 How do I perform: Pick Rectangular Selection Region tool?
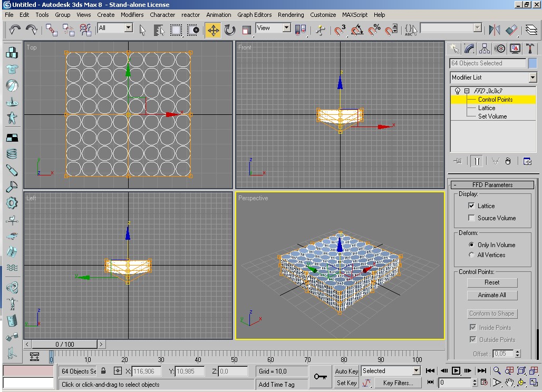point(176,30)
